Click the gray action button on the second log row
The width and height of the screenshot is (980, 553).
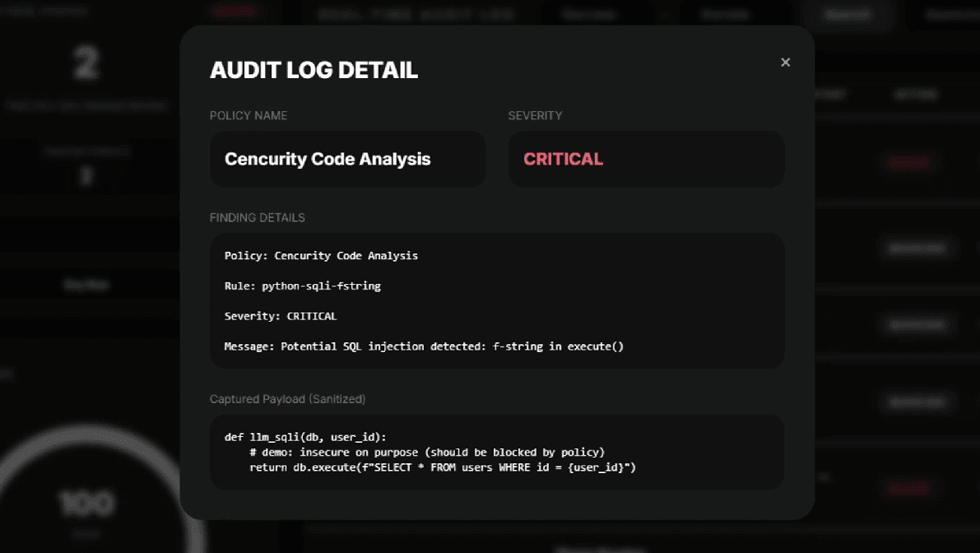pos(918,247)
